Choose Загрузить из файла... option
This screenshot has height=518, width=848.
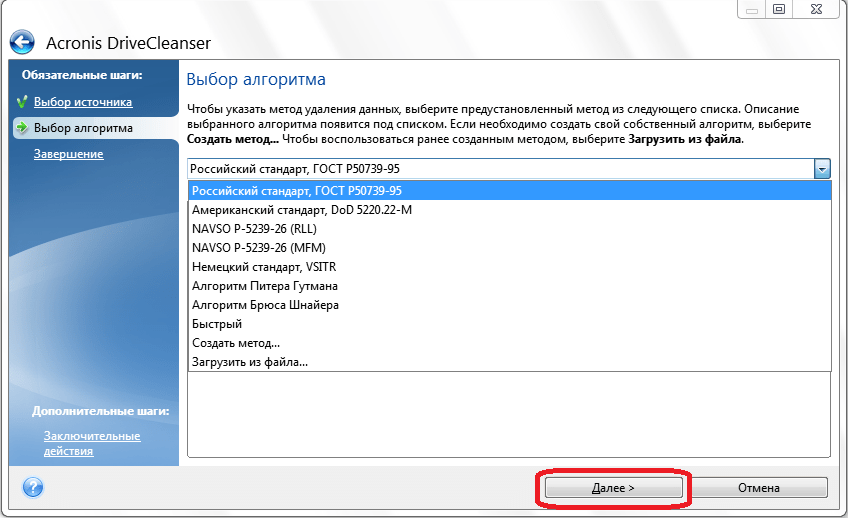(250, 362)
